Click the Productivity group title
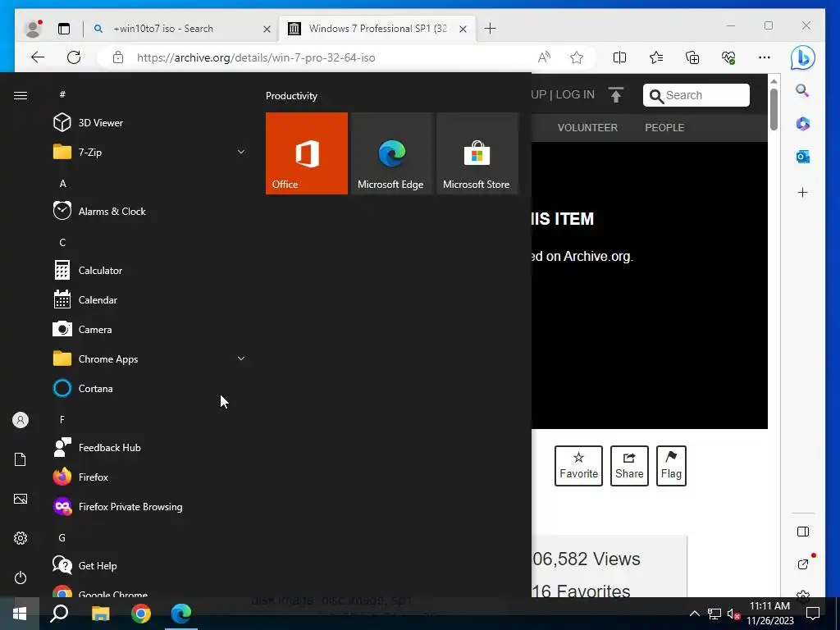Image resolution: width=840 pixels, height=630 pixels. point(291,96)
